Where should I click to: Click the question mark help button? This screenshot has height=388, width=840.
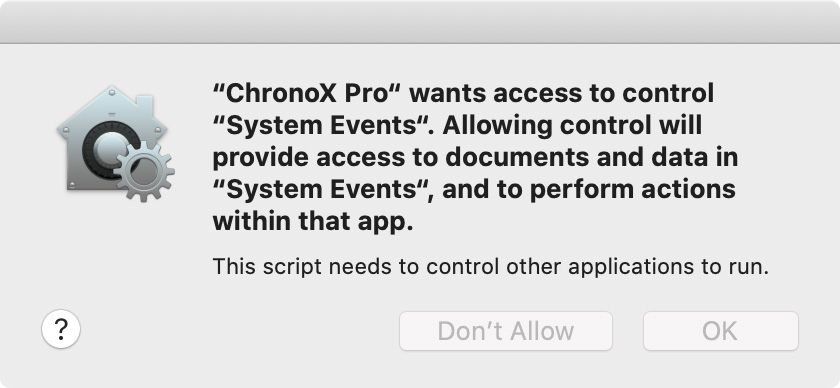(x=61, y=329)
